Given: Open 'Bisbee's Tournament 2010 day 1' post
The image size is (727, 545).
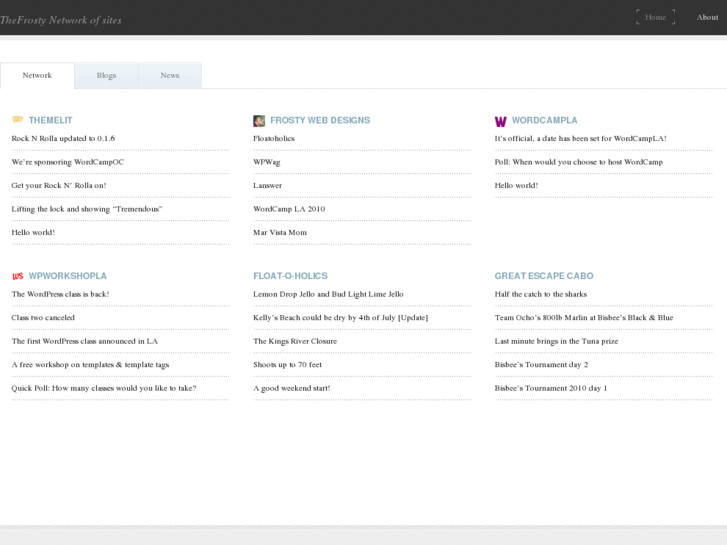Looking at the screenshot, I should click(x=551, y=388).
